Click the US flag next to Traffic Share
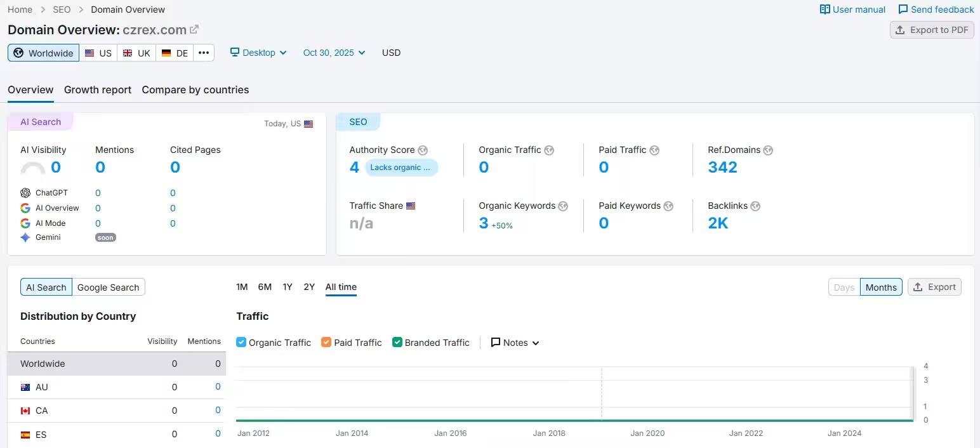This screenshot has height=448, width=980. (x=411, y=206)
